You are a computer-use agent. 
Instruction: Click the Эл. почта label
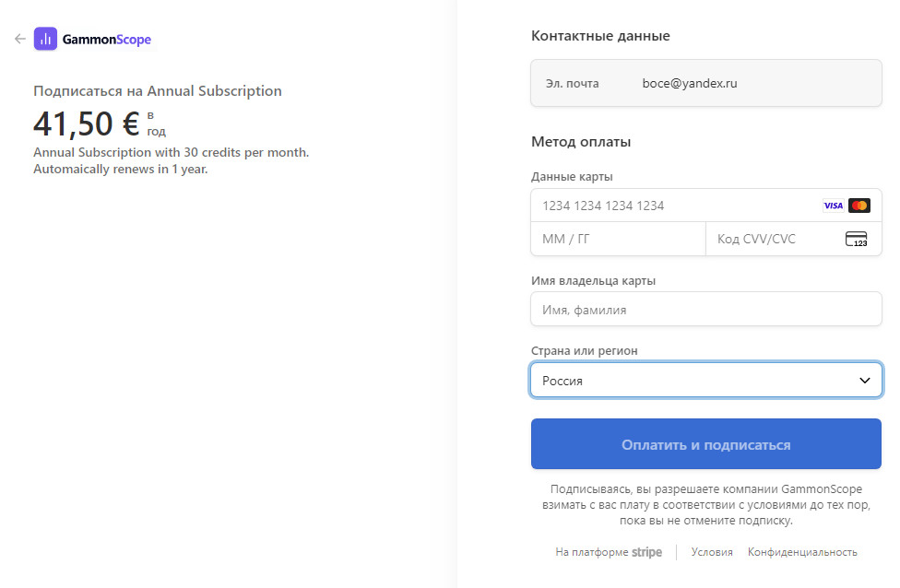[x=572, y=84]
